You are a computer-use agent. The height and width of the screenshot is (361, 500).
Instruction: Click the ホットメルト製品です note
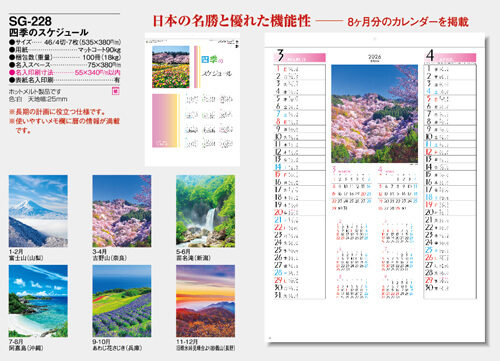(x=35, y=91)
